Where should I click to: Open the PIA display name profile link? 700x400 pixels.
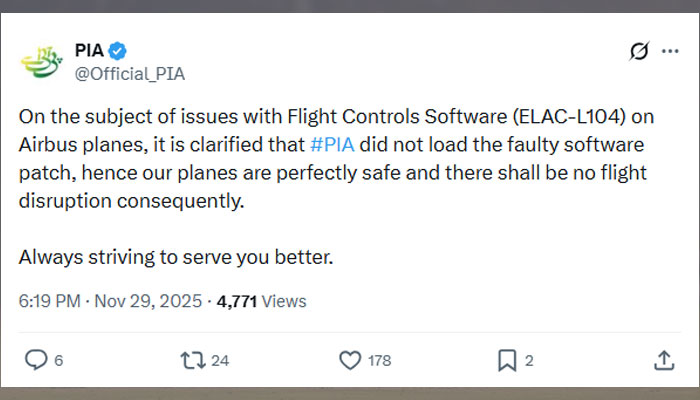tap(89, 50)
